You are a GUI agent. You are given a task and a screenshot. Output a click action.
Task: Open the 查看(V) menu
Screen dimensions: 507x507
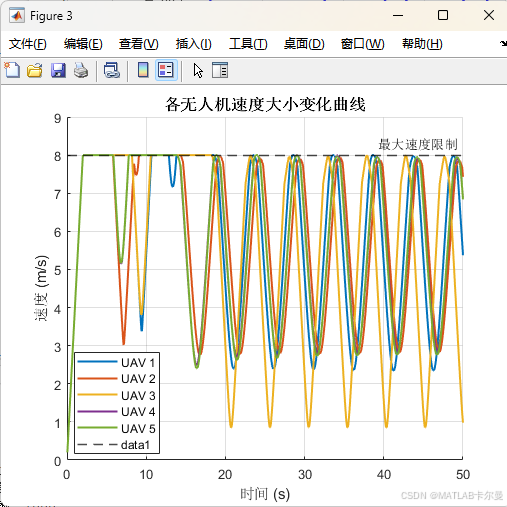pyautogui.click(x=139, y=44)
